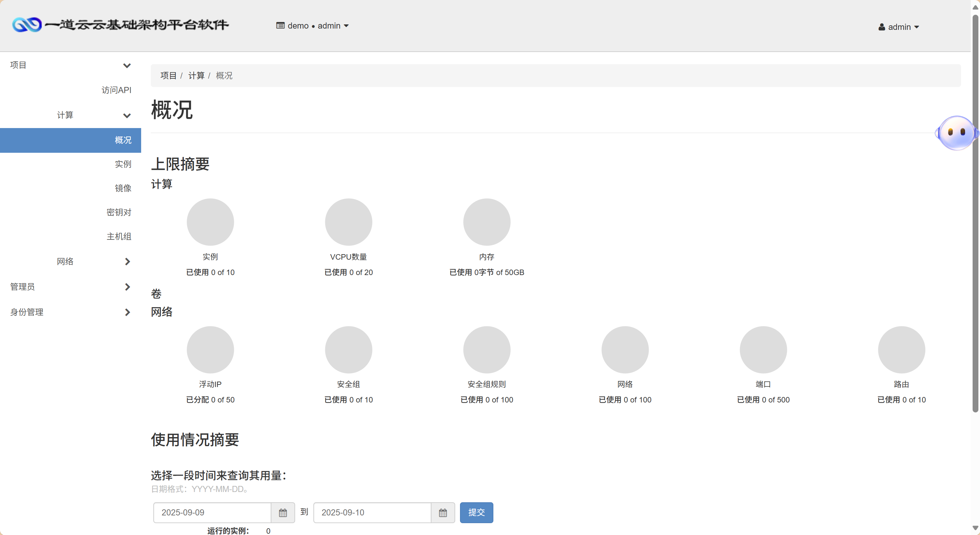Click the project switcher icon beside demo
Image resolution: width=980 pixels, height=535 pixels.
pyautogui.click(x=280, y=25)
